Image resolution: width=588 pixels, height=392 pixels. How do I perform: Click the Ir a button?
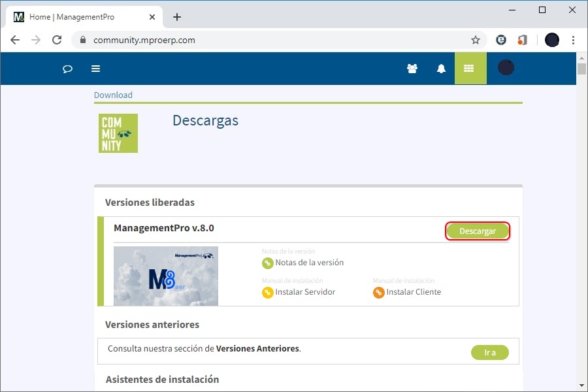point(490,352)
